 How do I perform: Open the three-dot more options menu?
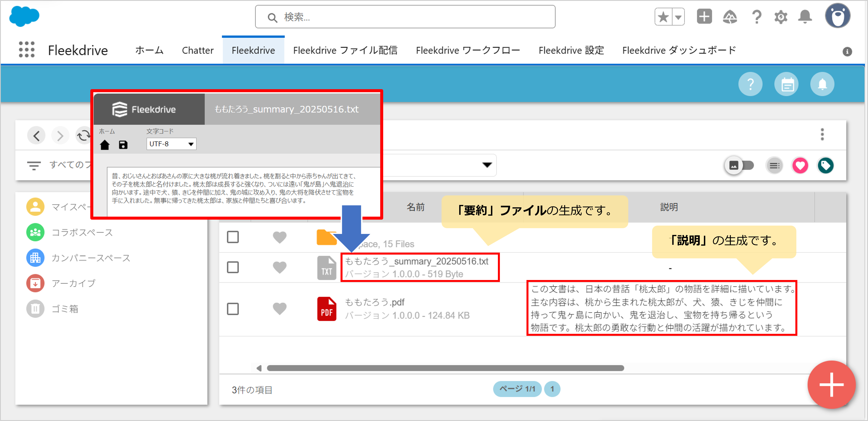tap(822, 134)
